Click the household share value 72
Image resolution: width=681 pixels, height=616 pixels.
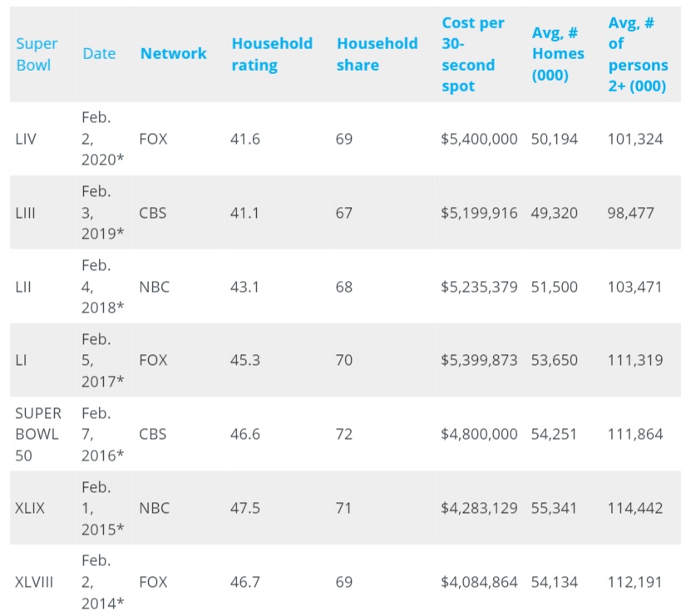coord(344,434)
